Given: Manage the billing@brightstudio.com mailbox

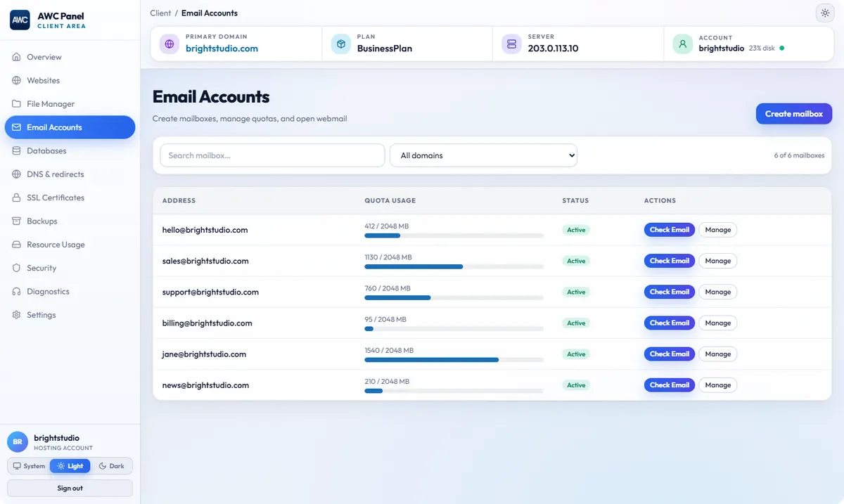Looking at the screenshot, I should 718,323.
